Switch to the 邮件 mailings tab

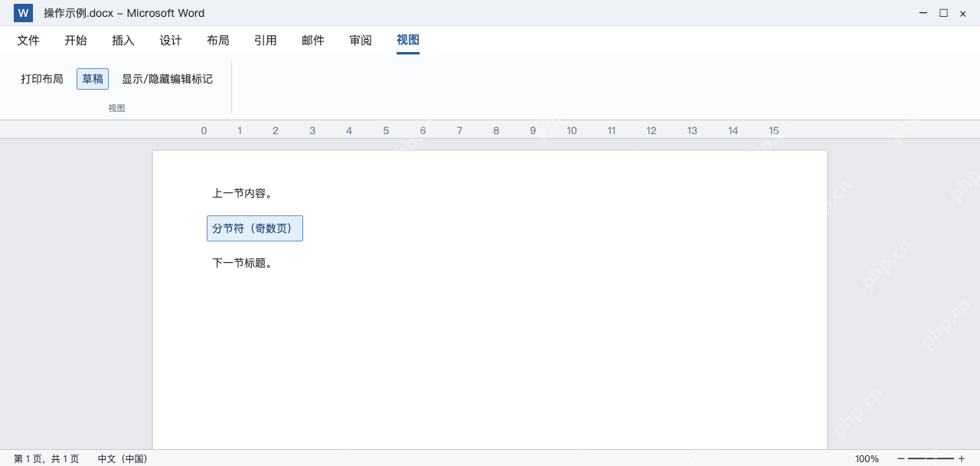click(x=313, y=41)
